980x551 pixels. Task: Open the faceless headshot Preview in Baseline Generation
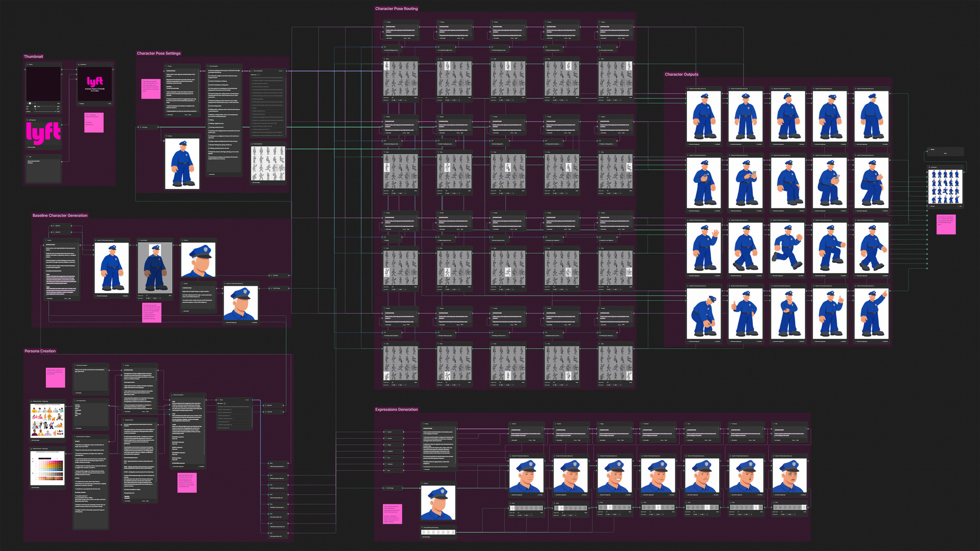click(x=198, y=260)
